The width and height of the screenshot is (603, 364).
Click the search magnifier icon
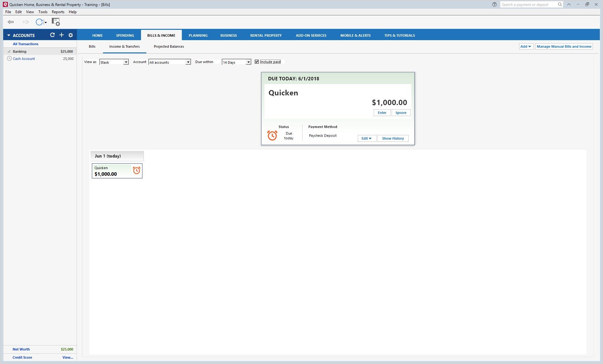coord(560,4)
